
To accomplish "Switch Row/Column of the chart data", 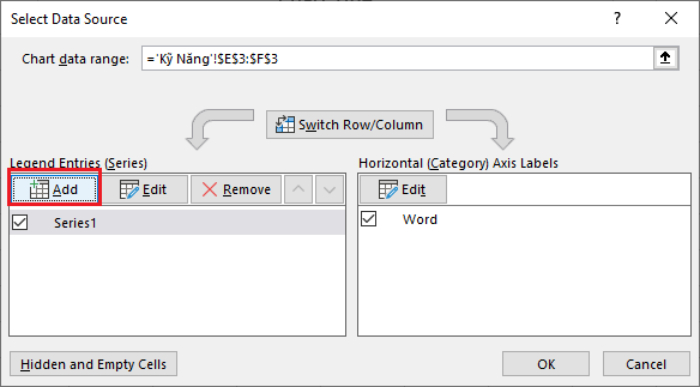I will pyautogui.click(x=350, y=125).
